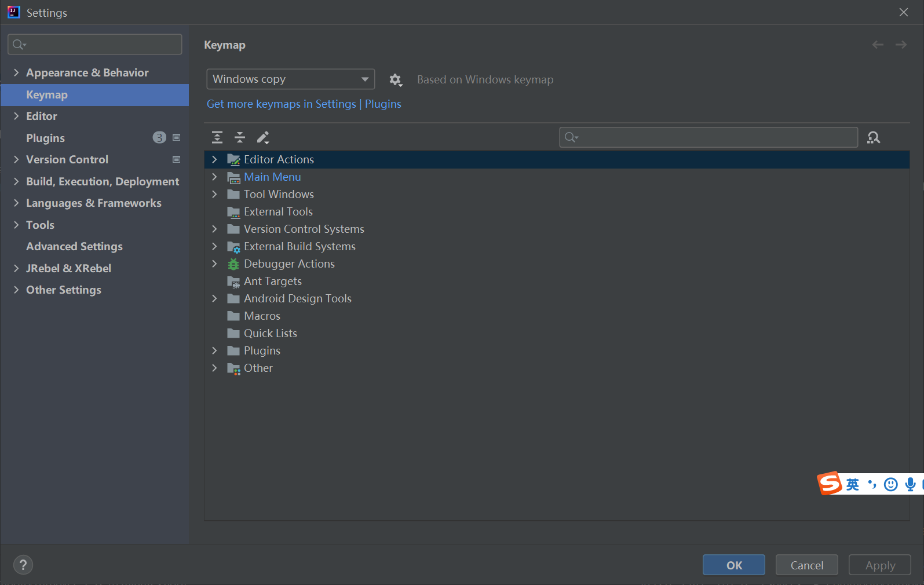Viewport: 924px width, 585px height.
Task: Click the Sogou input method S icon
Action: 830,483
